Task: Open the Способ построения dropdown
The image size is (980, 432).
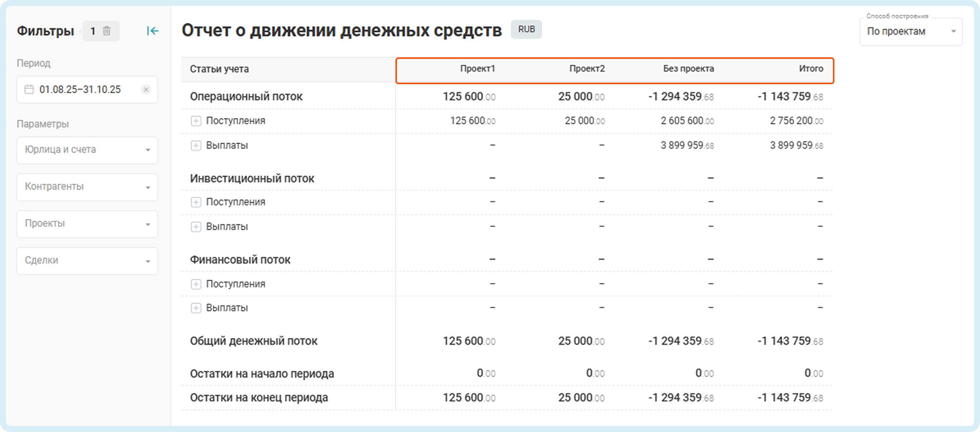Action: click(x=910, y=32)
